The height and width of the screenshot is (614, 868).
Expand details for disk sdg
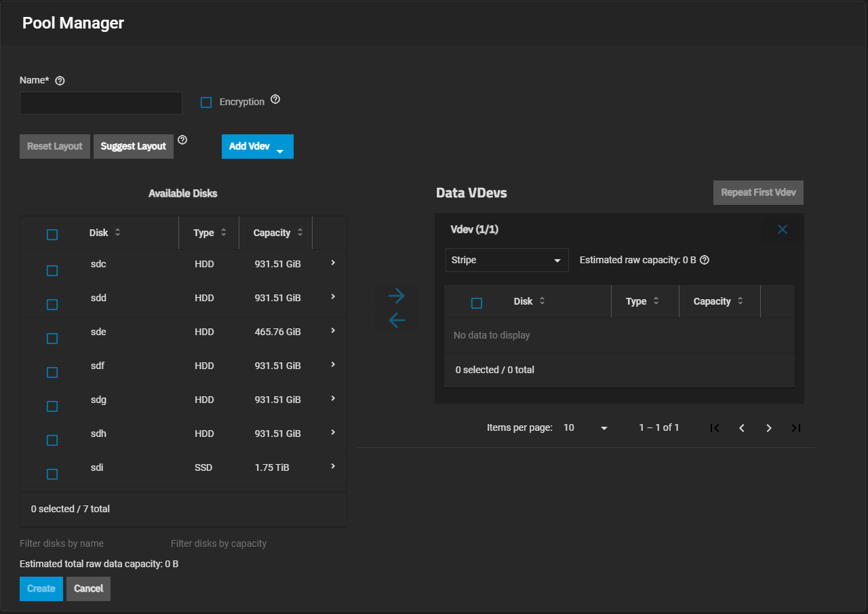click(x=333, y=398)
